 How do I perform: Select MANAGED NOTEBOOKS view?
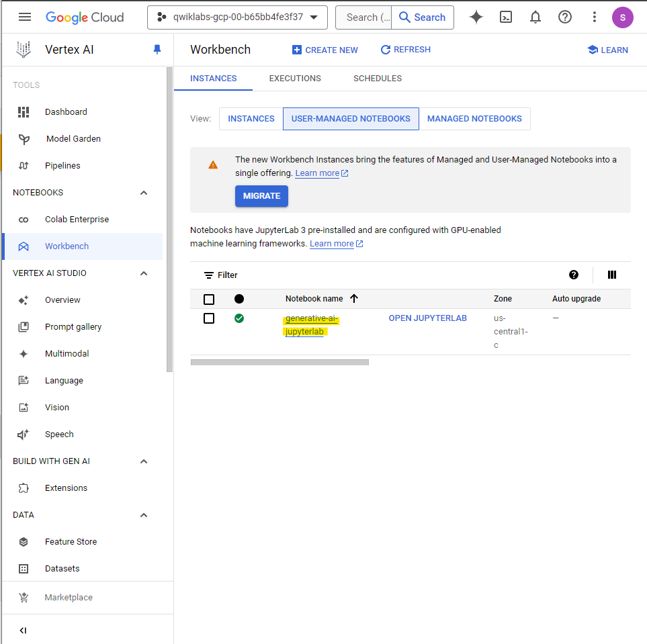click(474, 119)
